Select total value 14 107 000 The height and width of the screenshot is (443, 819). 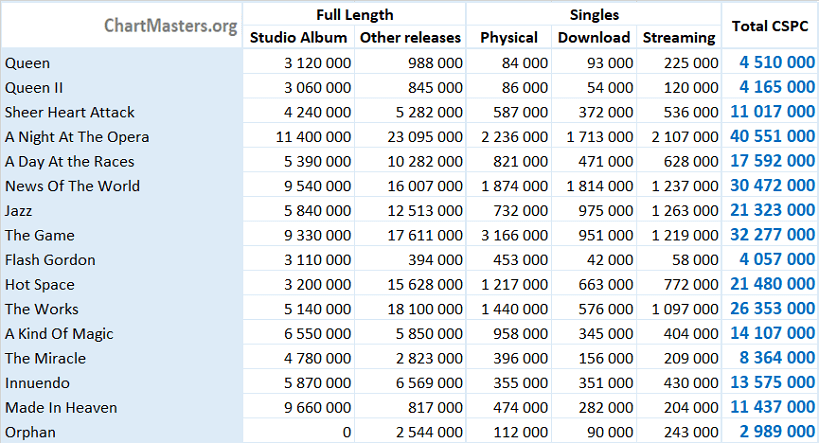pyautogui.click(x=773, y=333)
